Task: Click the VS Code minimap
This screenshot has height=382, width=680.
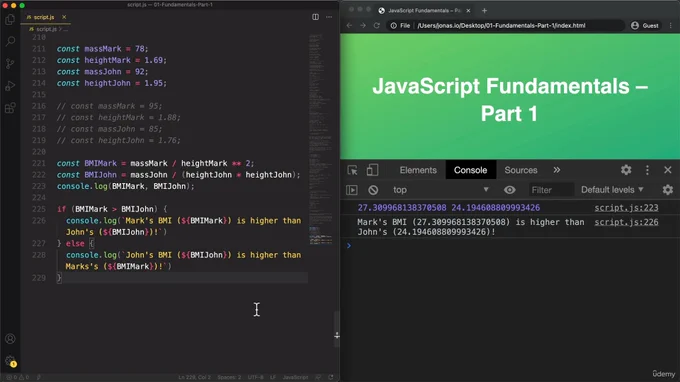Action: (321, 139)
